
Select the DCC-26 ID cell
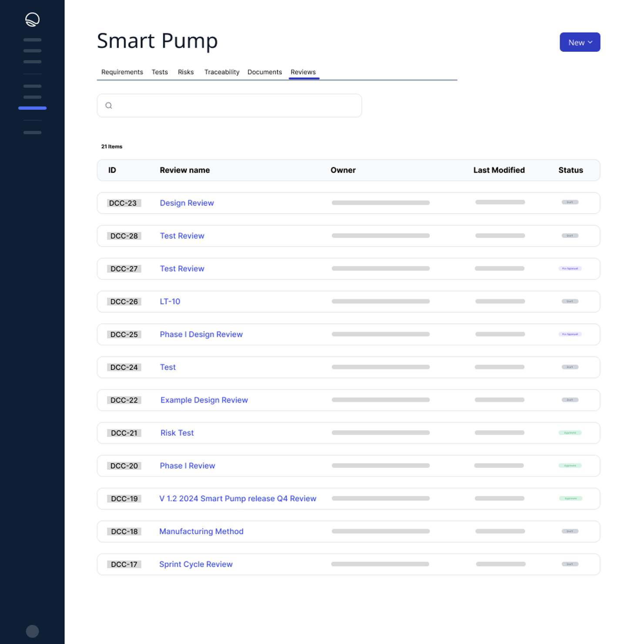124,302
